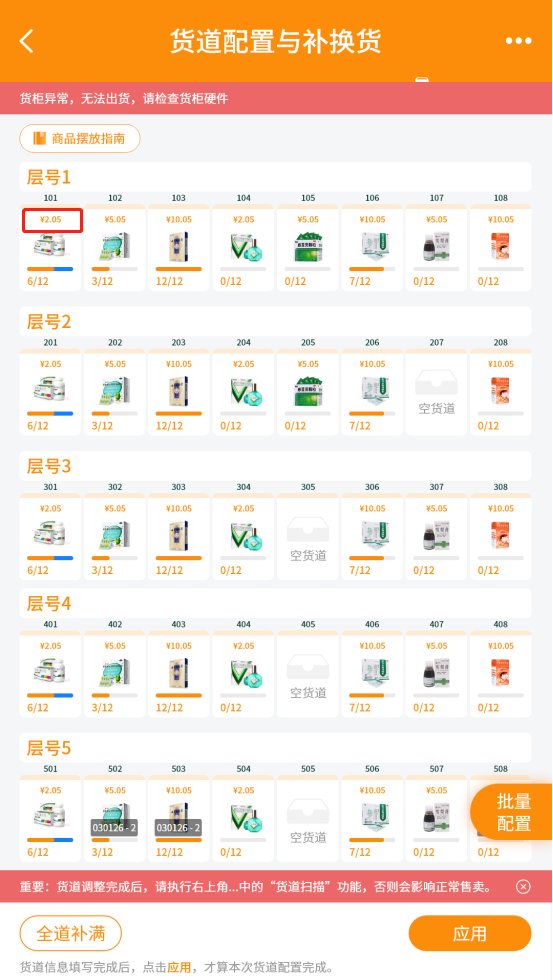
Task: Tap product image in slot 107
Action: pyautogui.click(x=437, y=246)
